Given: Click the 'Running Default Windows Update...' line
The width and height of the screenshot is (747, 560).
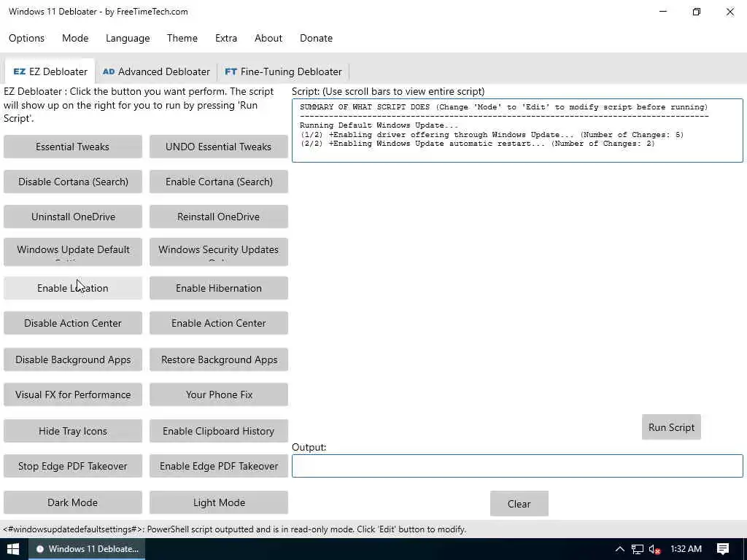Looking at the screenshot, I should coord(379,125).
